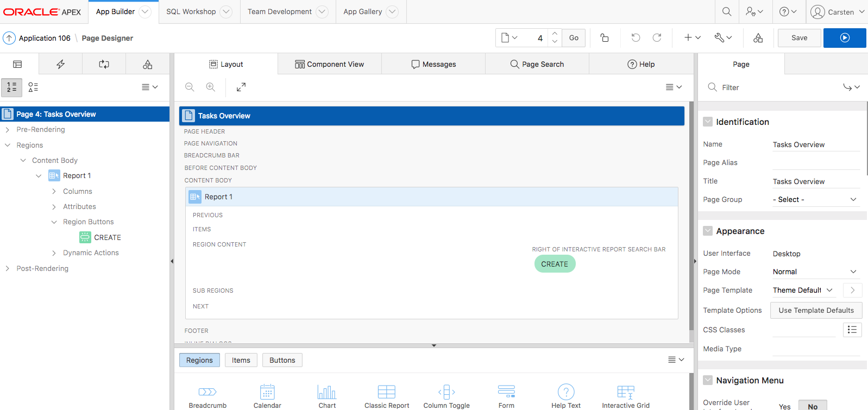
Task: Expand the Pre-Rendering tree node
Action: click(7, 130)
